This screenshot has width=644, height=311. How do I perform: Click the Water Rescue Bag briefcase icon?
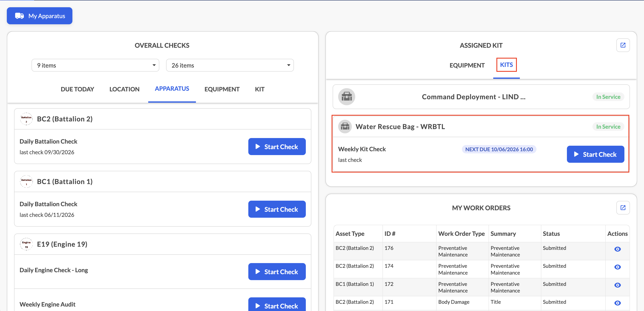(345, 127)
